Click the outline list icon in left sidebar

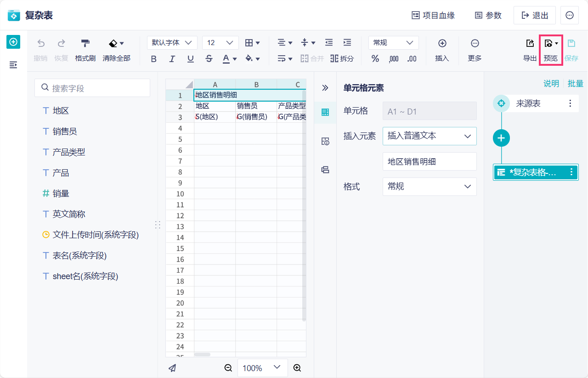(x=13, y=65)
